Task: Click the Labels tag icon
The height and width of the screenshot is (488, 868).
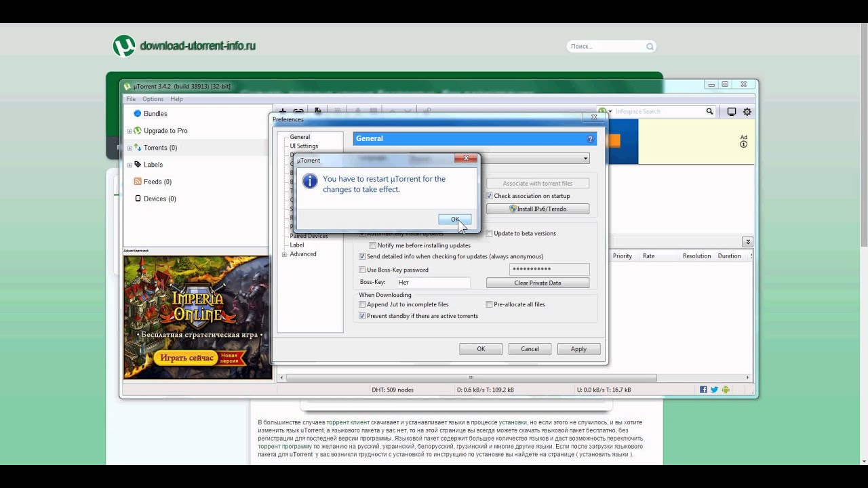Action: (x=138, y=165)
